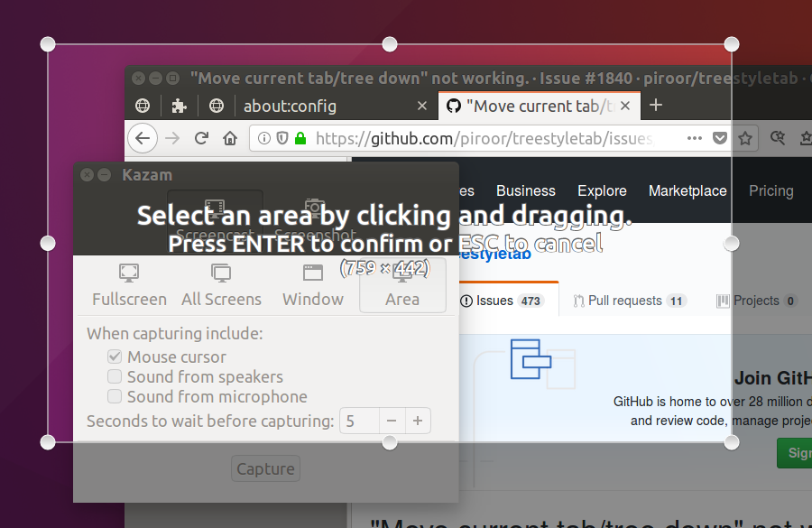This screenshot has height=528, width=812.
Task: Click the area selection left-middle handle
Action: coord(48,243)
